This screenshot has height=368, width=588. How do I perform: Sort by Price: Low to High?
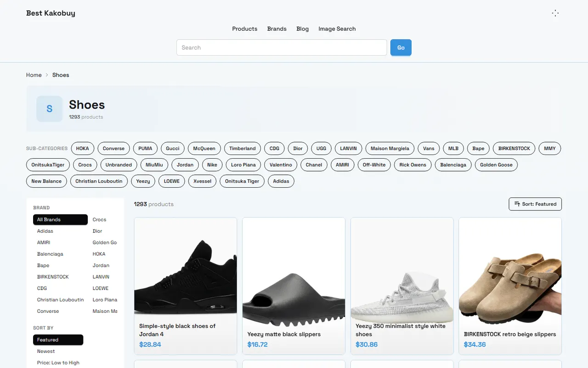pyautogui.click(x=58, y=363)
